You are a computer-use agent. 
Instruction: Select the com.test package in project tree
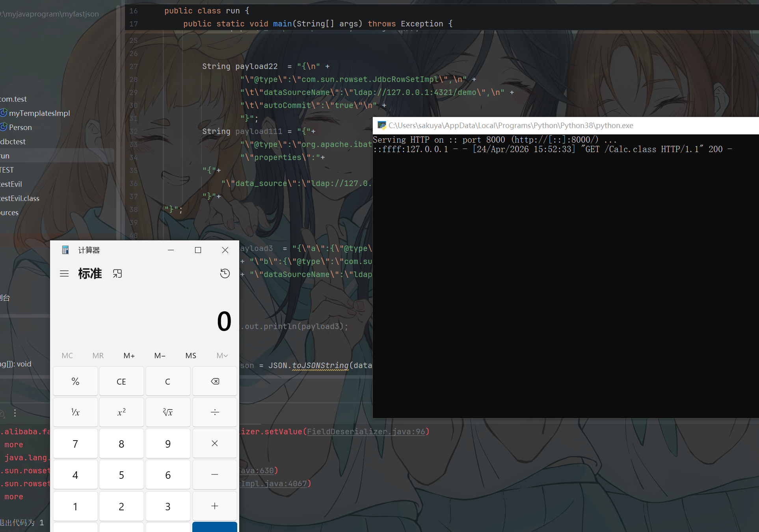(13, 99)
